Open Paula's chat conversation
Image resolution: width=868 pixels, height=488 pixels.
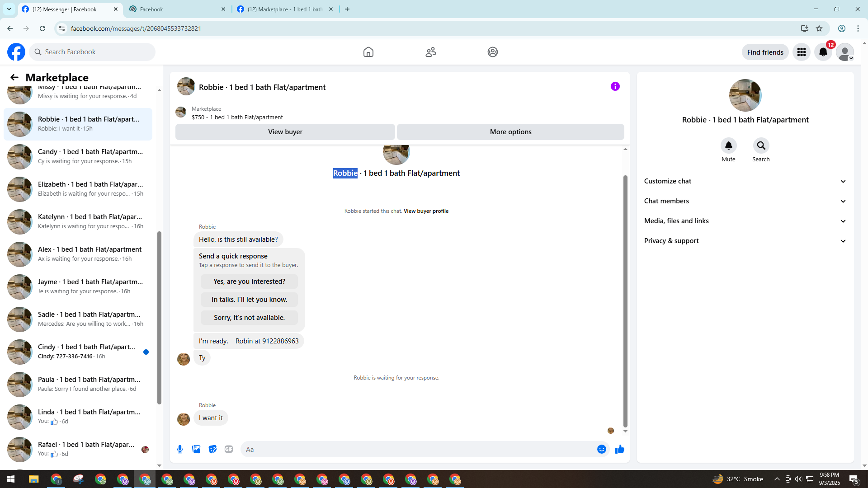[78, 384]
